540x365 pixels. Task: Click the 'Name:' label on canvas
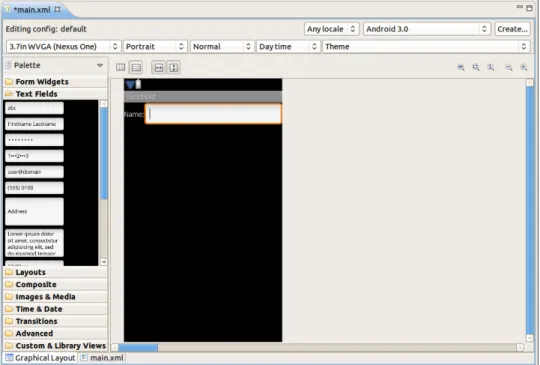pyautogui.click(x=134, y=114)
